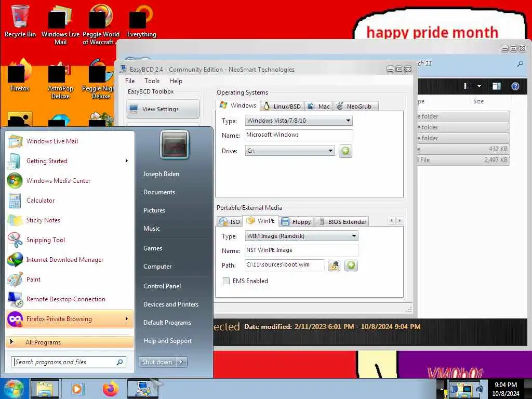
Task: Click Internet Download Manager icon
Action: pos(15,260)
